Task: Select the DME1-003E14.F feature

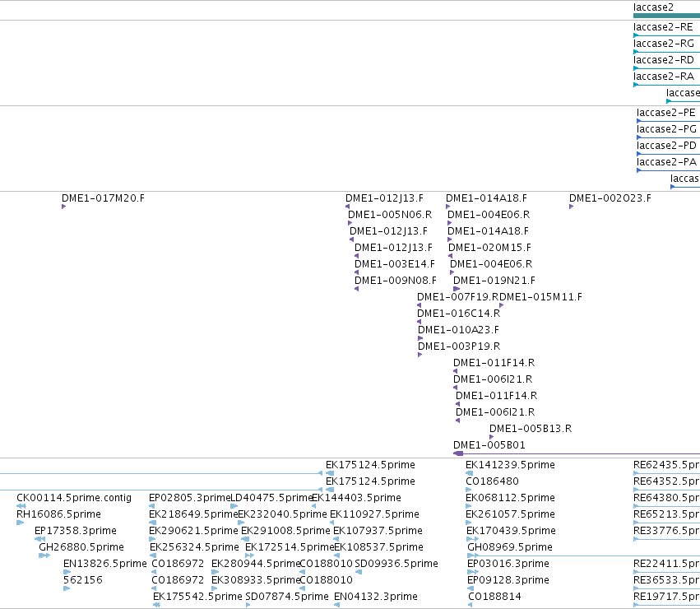Action: point(394,264)
